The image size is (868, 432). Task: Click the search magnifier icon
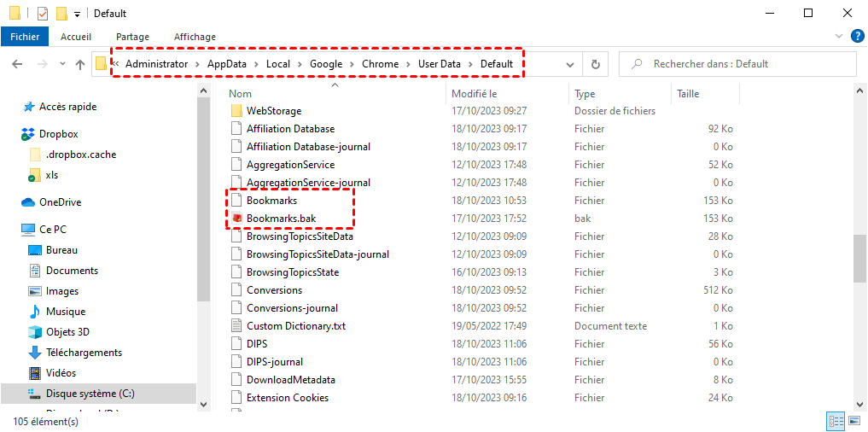coord(638,64)
